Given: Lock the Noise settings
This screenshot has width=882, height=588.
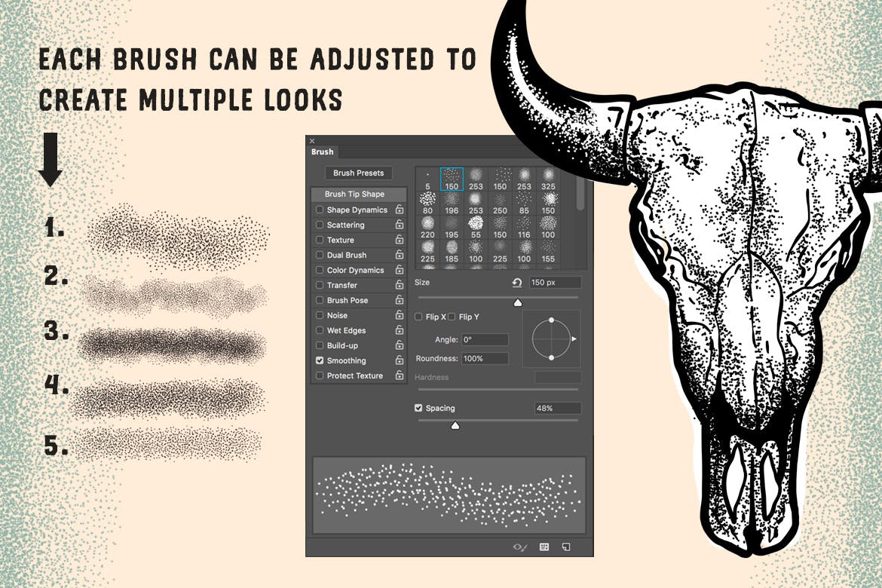Looking at the screenshot, I should pyautogui.click(x=401, y=315).
